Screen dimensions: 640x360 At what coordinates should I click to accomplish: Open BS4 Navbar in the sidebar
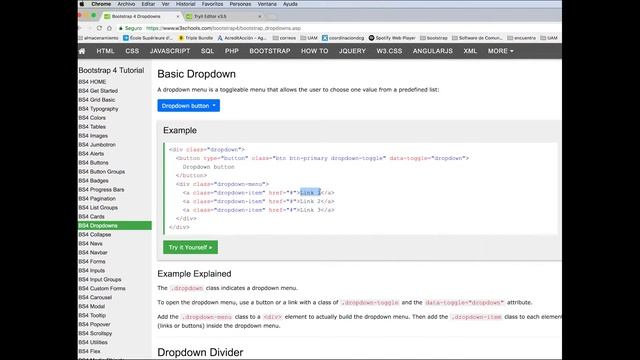point(93,252)
